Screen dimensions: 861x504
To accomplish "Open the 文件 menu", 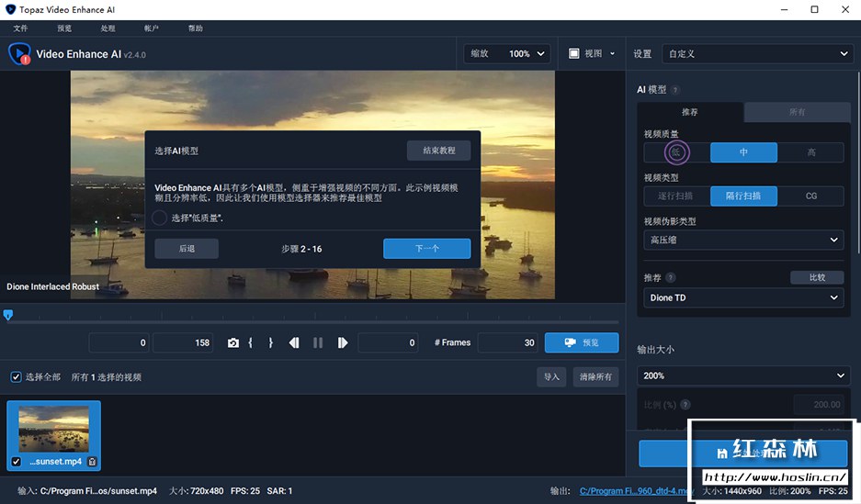I will click(20, 28).
